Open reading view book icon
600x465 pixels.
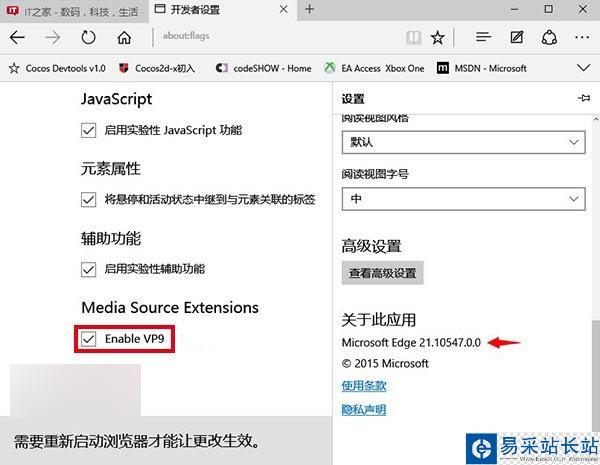(414, 38)
